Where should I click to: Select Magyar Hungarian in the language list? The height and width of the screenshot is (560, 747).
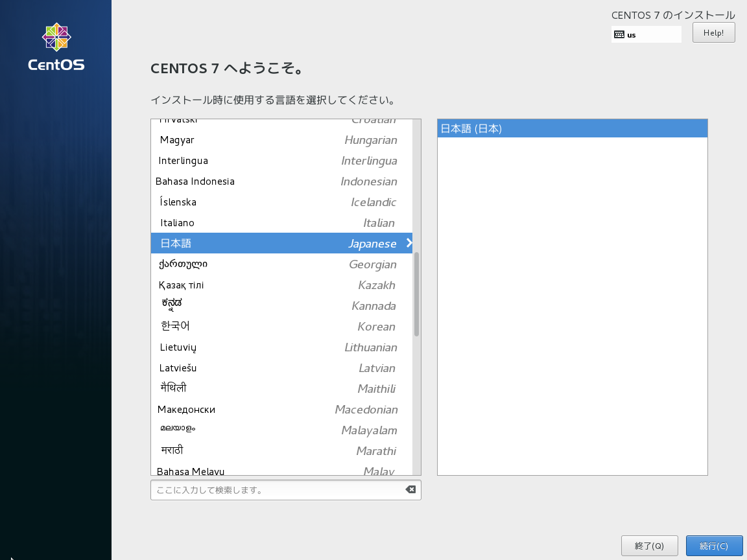click(x=281, y=140)
